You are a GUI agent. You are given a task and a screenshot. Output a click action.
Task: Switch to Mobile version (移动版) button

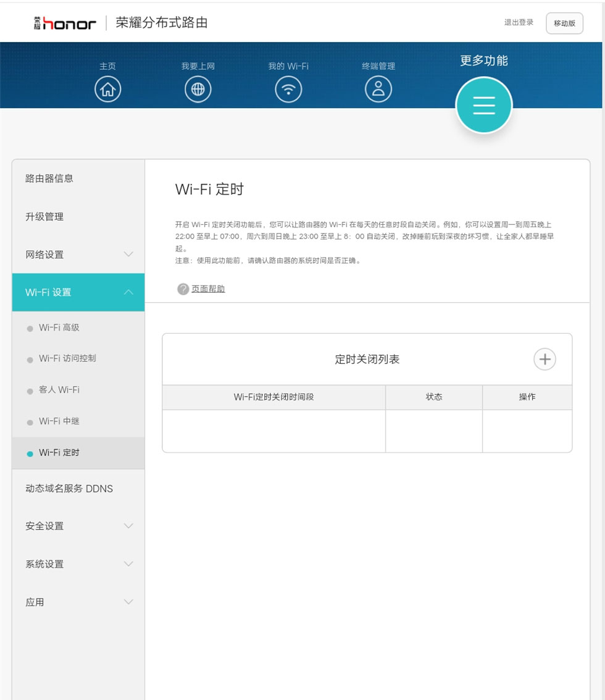coord(564,23)
